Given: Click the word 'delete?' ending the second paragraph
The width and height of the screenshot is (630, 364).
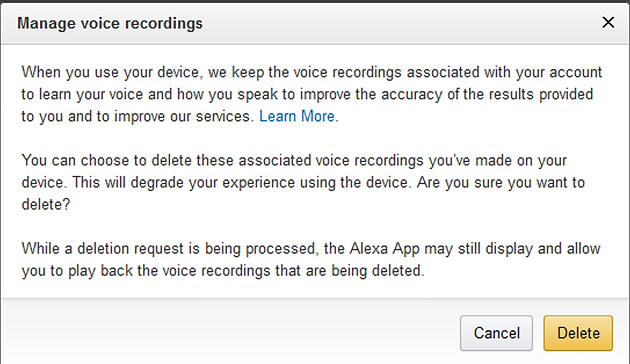Looking at the screenshot, I should click(46, 204).
